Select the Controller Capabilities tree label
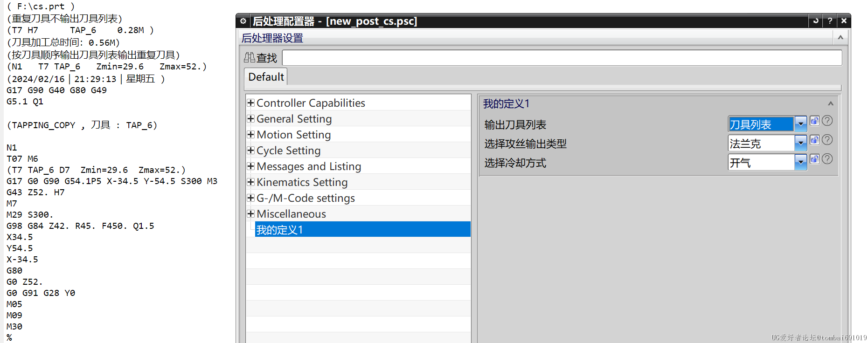 coord(311,103)
